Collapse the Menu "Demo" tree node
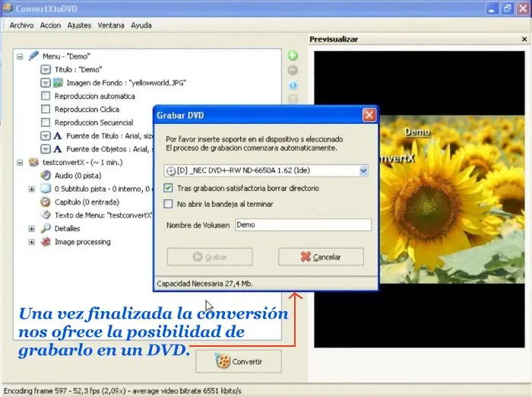 pyautogui.click(x=20, y=56)
